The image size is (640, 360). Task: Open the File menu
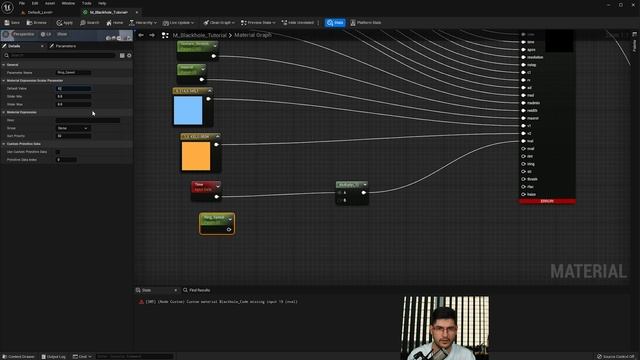click(x=22, y=3)
